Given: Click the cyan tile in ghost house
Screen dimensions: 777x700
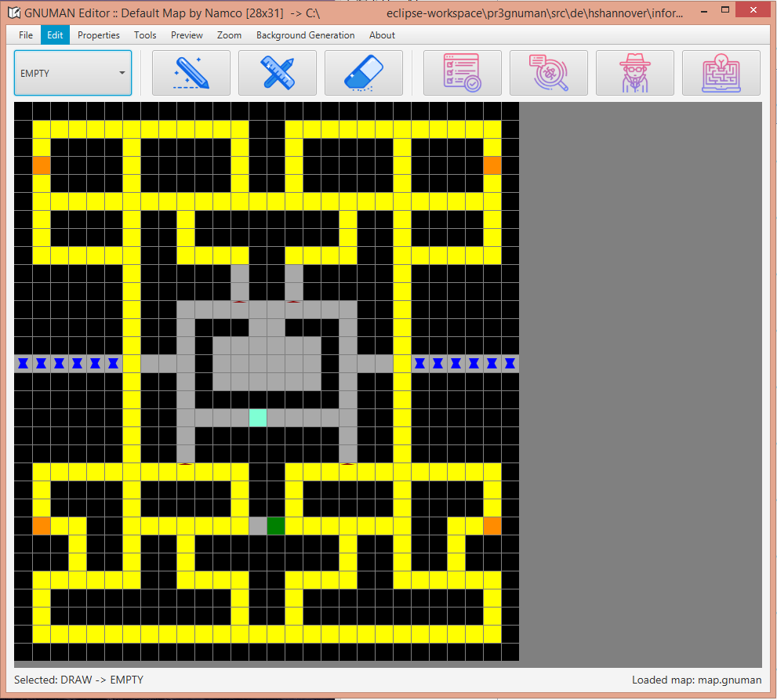Looking at the screenshot, I should [x=258, y=418].
